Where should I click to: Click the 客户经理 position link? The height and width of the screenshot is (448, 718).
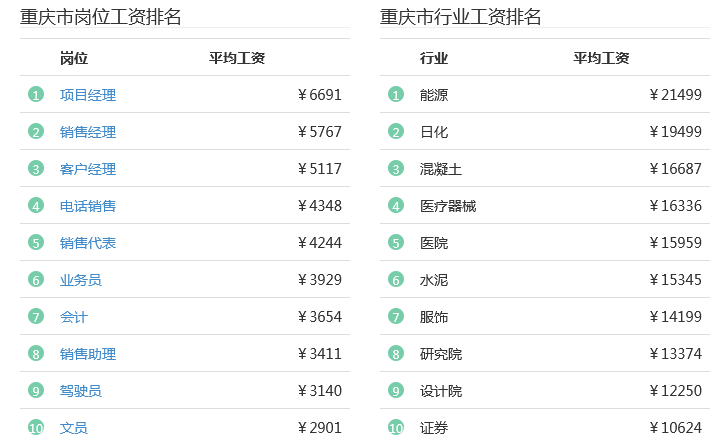(x=88, y=169)
